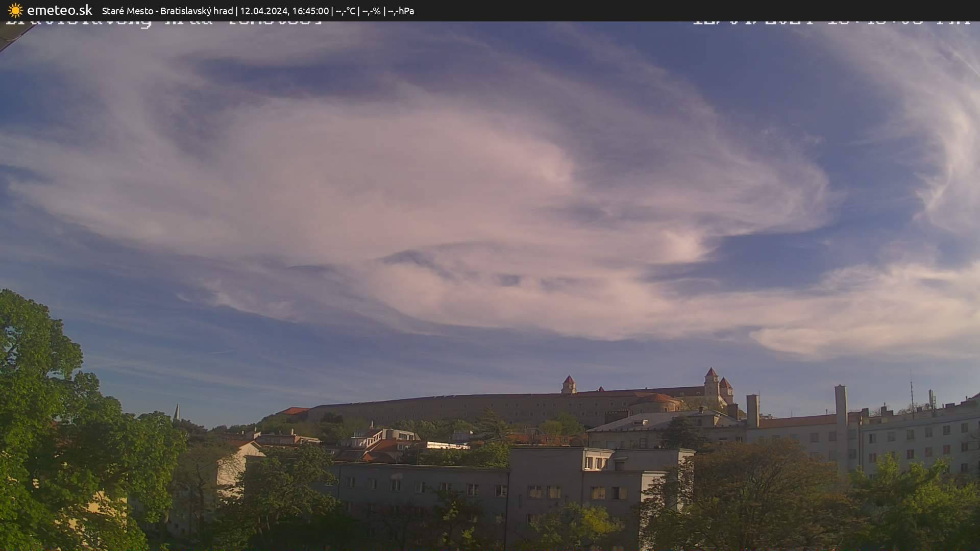Click the church spire near the trees
The width and height of the screenshot is (980, 551).
177,411
